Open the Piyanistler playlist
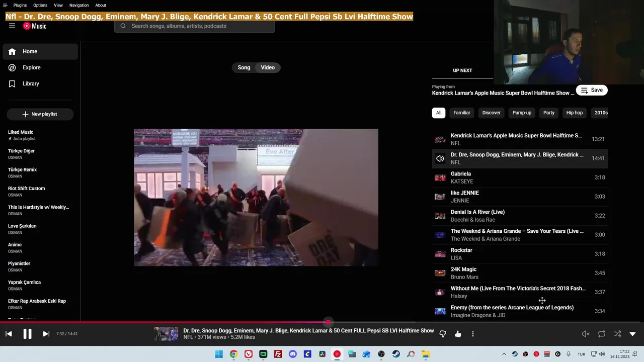This screenshot has height=362, width=644. tap(40, 266)
